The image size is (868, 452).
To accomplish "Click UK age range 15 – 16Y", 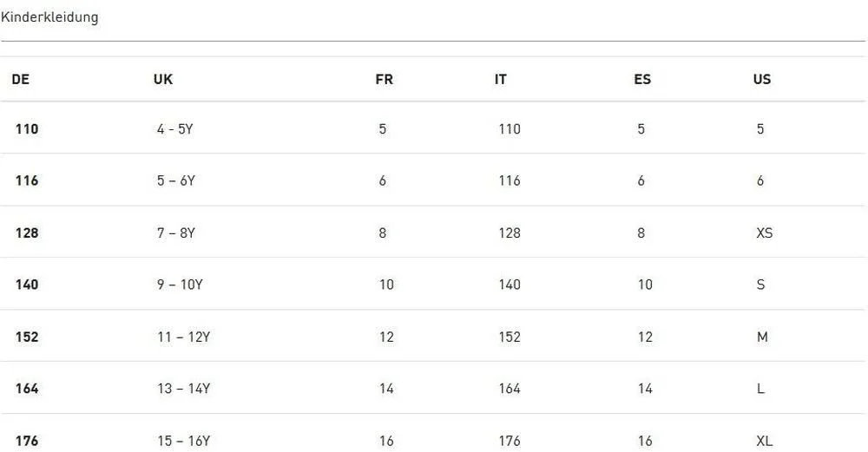I will click(x=183, y=441).
